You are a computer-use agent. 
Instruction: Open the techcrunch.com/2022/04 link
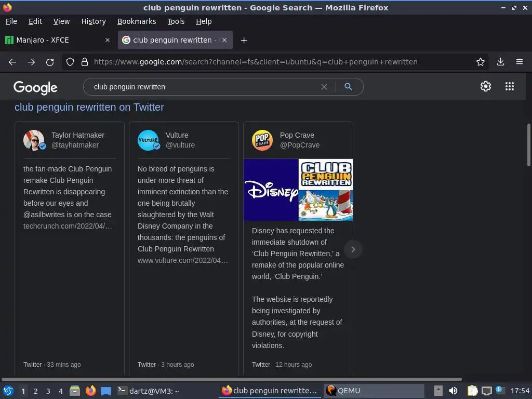click(68, 226)
